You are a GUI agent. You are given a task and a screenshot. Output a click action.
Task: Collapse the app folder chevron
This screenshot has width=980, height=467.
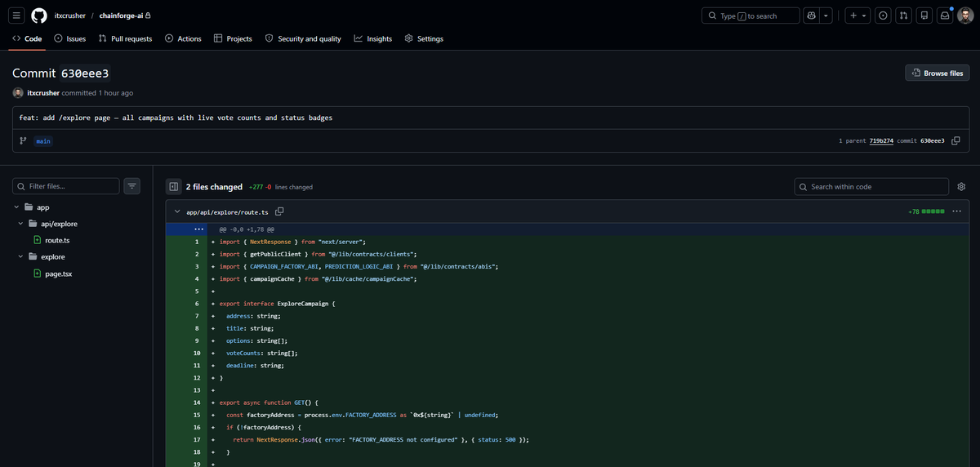click(x=17, y=207)
